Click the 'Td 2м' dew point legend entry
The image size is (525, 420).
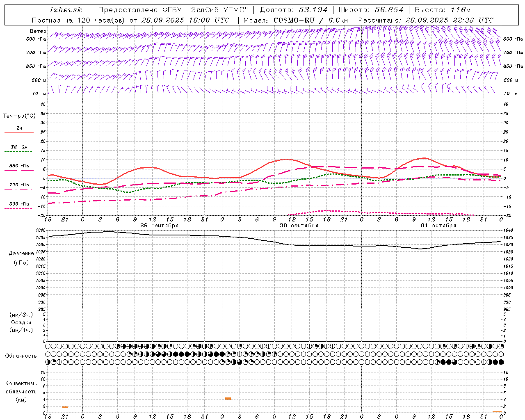(19, 147)
